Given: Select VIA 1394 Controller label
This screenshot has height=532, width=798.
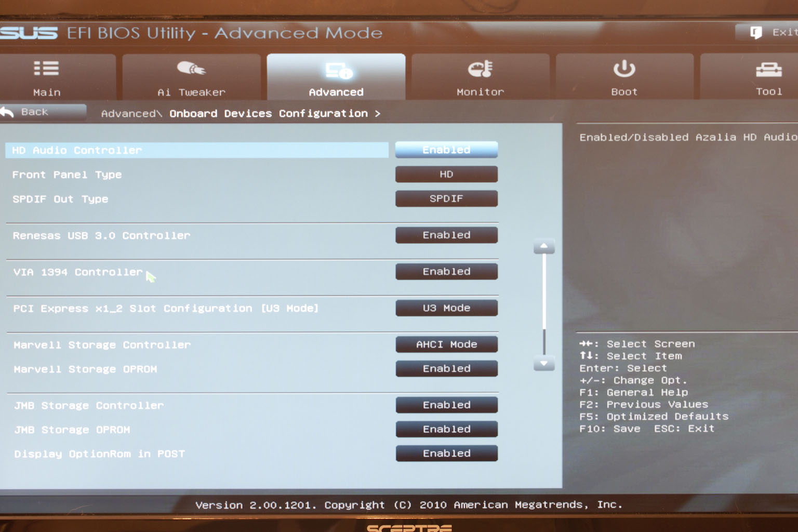Looking at the screenshot, I should click(x=78, y=272).
